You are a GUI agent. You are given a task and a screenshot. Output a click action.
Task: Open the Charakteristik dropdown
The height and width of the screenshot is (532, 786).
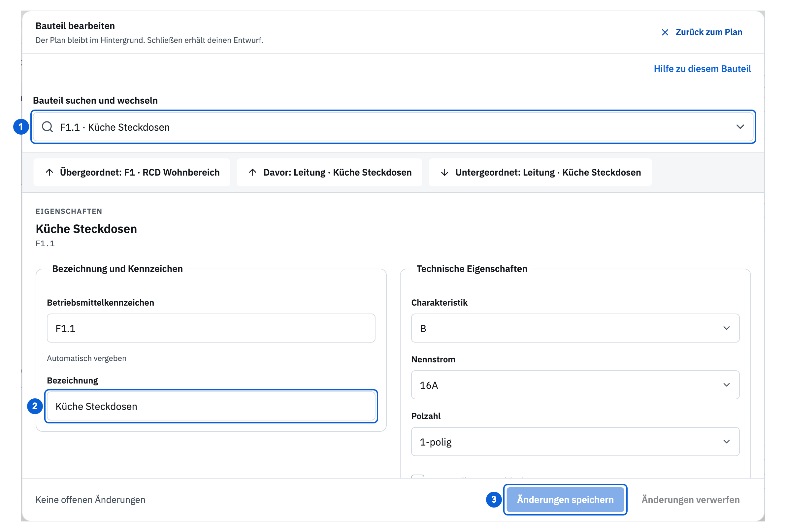tap(575, 328)
